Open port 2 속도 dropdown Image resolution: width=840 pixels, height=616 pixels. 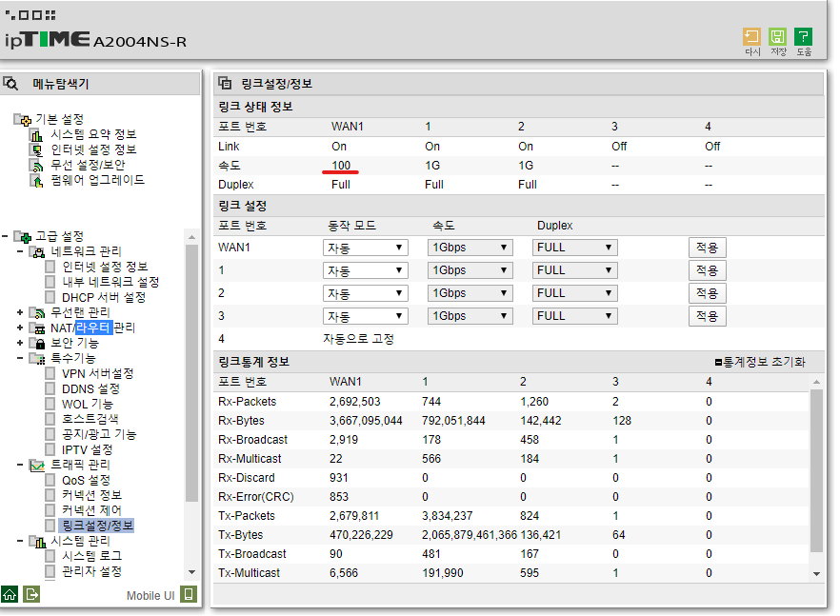pyautogui.click(x=470, y=293)
